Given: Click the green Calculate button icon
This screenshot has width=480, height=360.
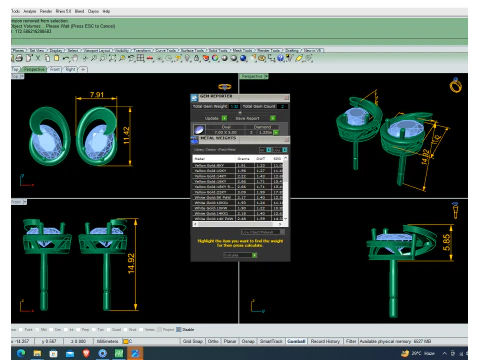Looking at the screenshot, I should tap(254, 255).
